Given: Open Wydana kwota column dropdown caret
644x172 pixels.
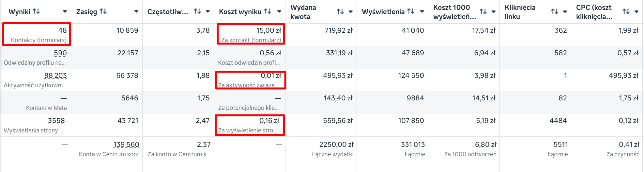Looking at the screenshot, I should pos(351,12).
